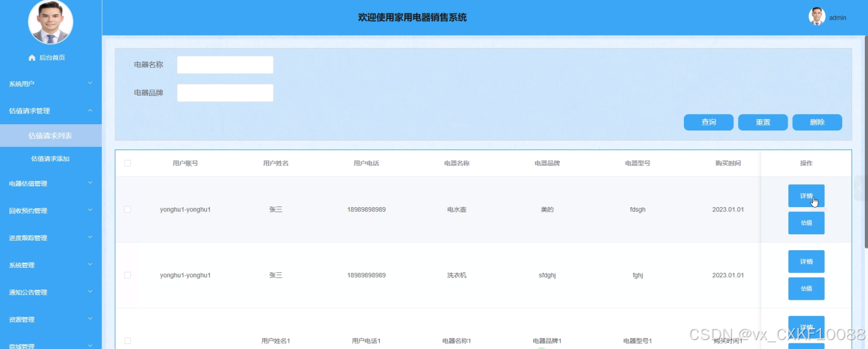The image size is (868, 349).
Task: Click the 重置 reset button
Action: pos(763,122)
